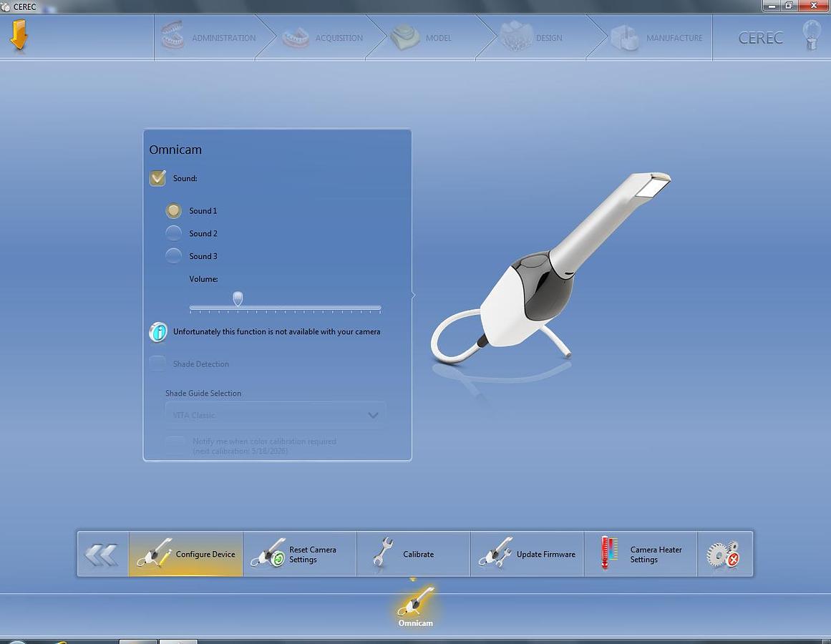Open the Administration phase
831x644 pixels.
pos(208,37)
